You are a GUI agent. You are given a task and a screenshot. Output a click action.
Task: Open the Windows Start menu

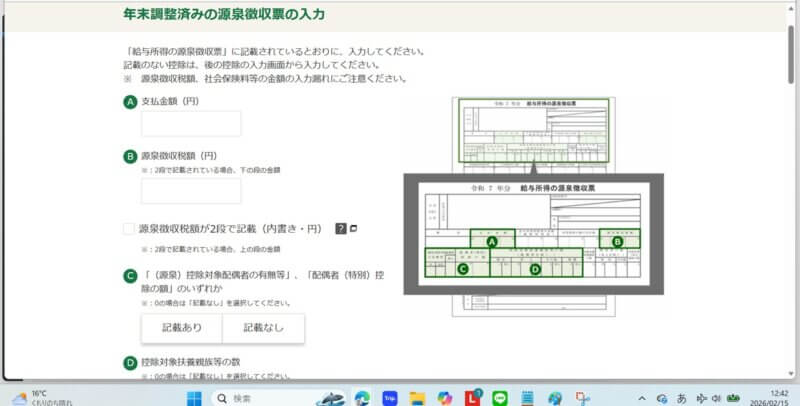(x=194, y=397)
